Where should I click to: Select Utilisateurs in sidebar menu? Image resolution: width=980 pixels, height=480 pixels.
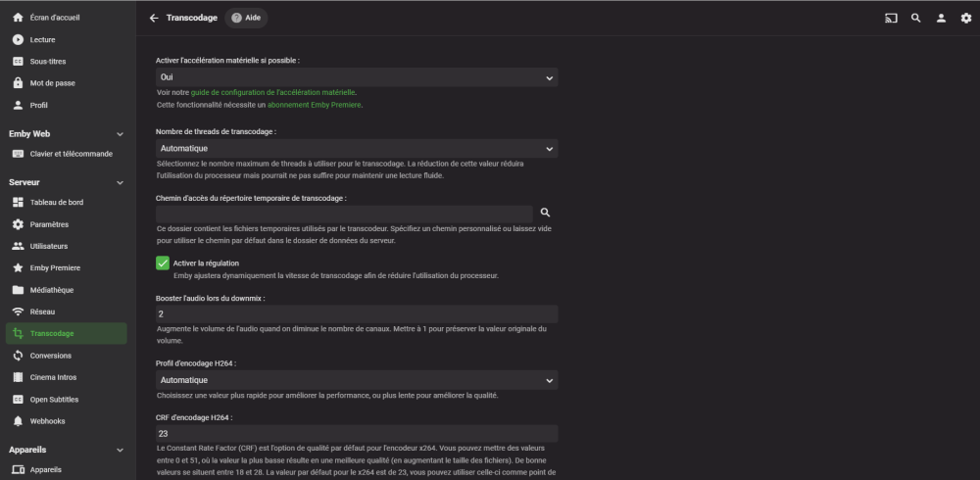(x=50, y=246)
